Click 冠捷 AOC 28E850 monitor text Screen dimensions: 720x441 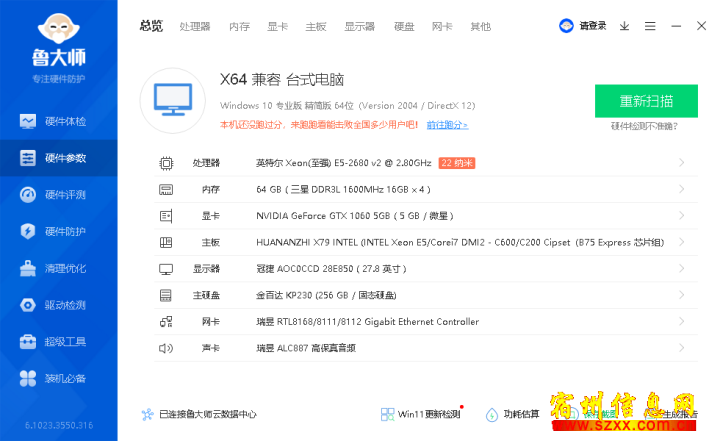[331, 269]
